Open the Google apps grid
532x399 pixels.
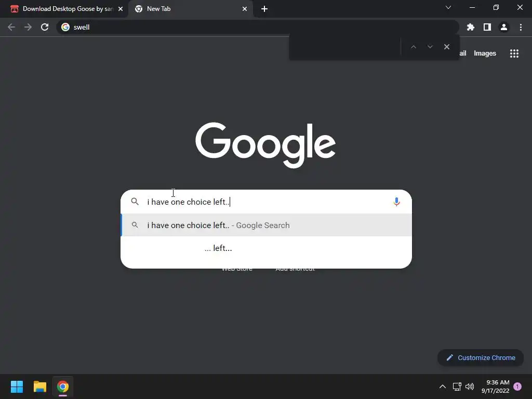click(x=514, y=54)
